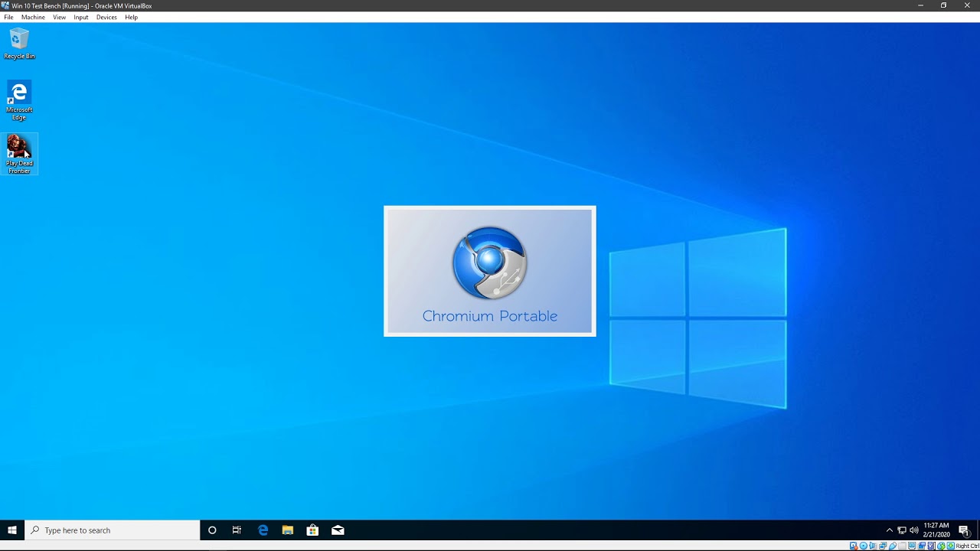Image resolution: width=980 pixels, height=551 pixels.
Task: Open the clock showing 11:27 AM
Action: tap(936, 530)
